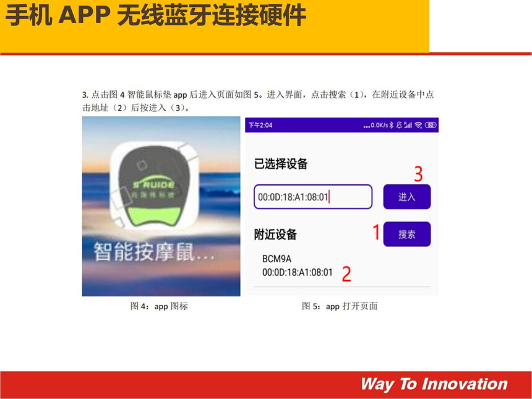Click the 图 5 app page caption

coord(340,306)
